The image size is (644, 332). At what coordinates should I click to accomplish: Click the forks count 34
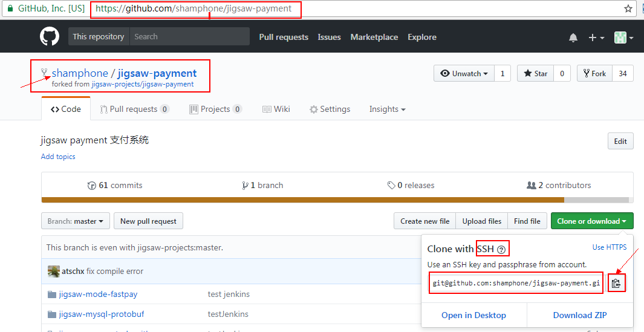(623, 74)
